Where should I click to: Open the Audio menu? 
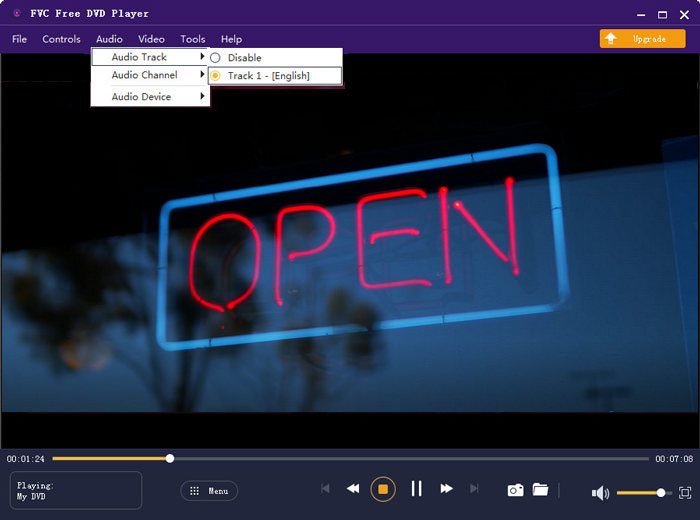coord(109,39)
